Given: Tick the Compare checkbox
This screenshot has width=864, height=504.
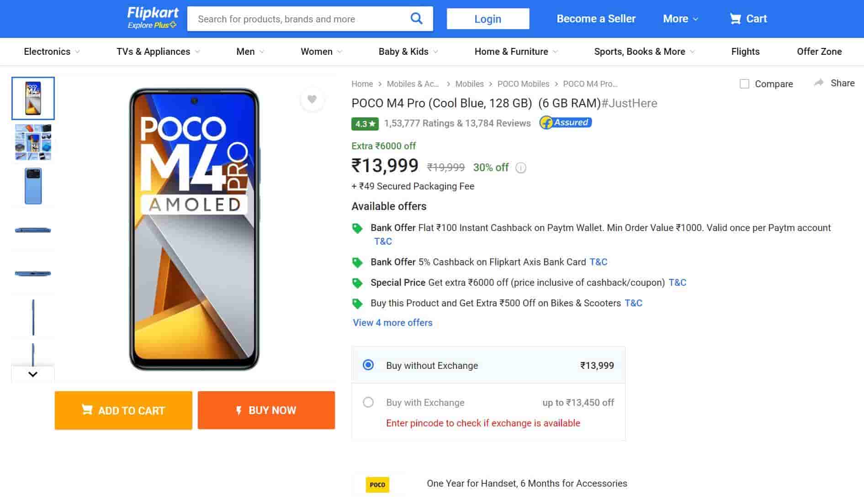Looking at the screenshot, I should click(x=744, y=84).
